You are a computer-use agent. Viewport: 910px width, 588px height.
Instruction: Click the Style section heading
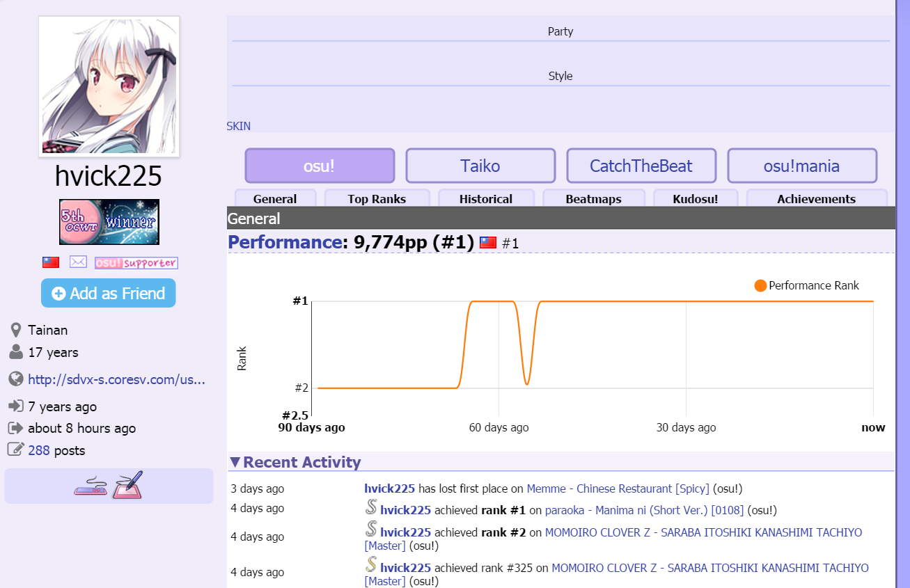[560, 76]
